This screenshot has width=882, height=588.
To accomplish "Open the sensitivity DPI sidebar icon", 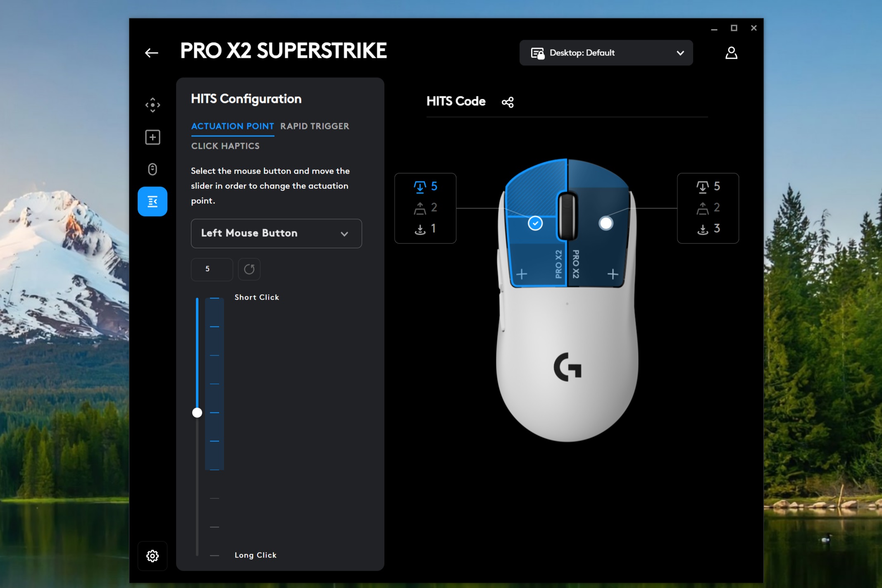I will (x=153, y=105).
